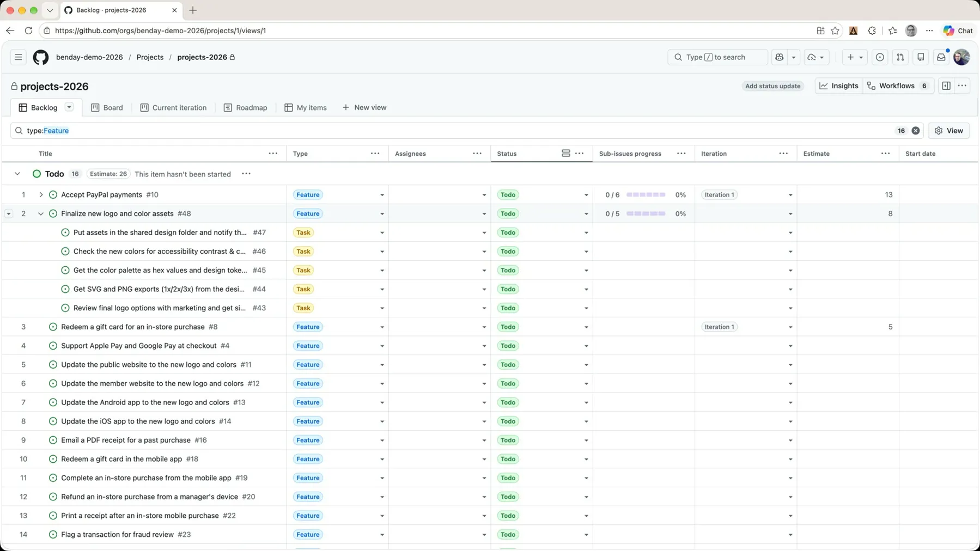Open GitHub Copilot chat icon
This screenshot has width=980, height=551.
[x=780, y=57]
